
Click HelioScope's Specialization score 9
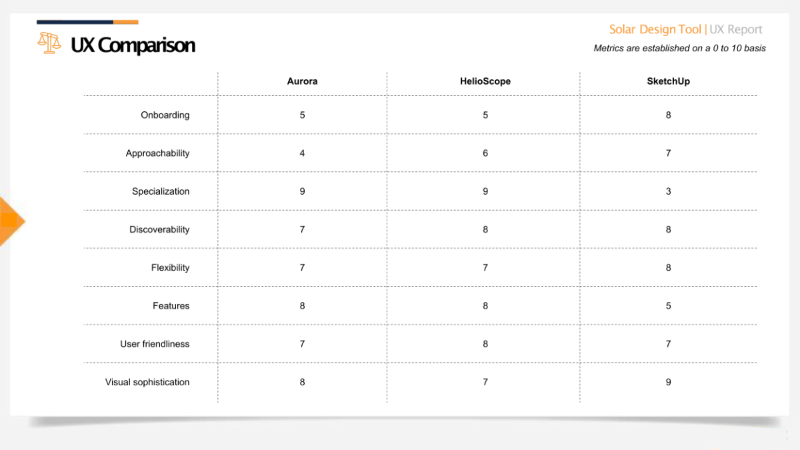485,191
